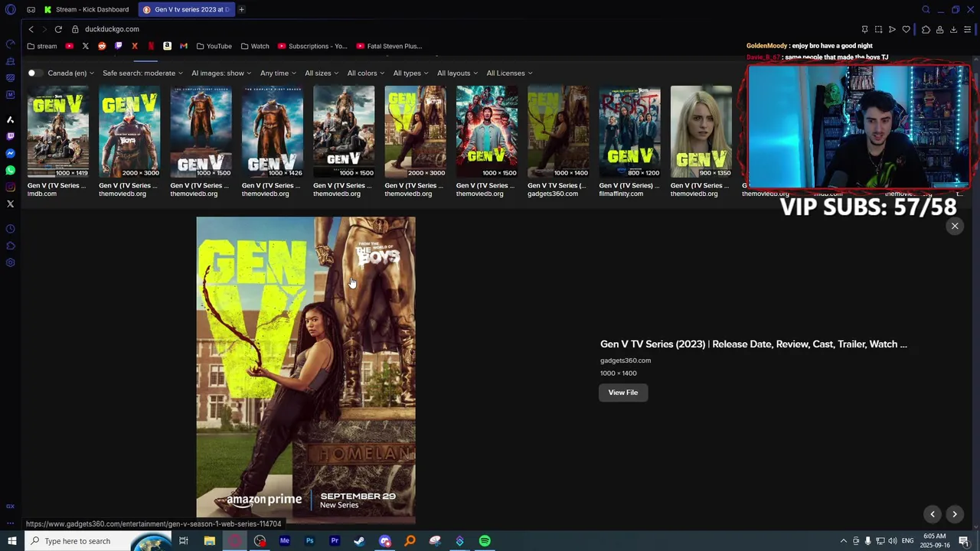Open Settings gear icon in sidebar

point(11,262)
